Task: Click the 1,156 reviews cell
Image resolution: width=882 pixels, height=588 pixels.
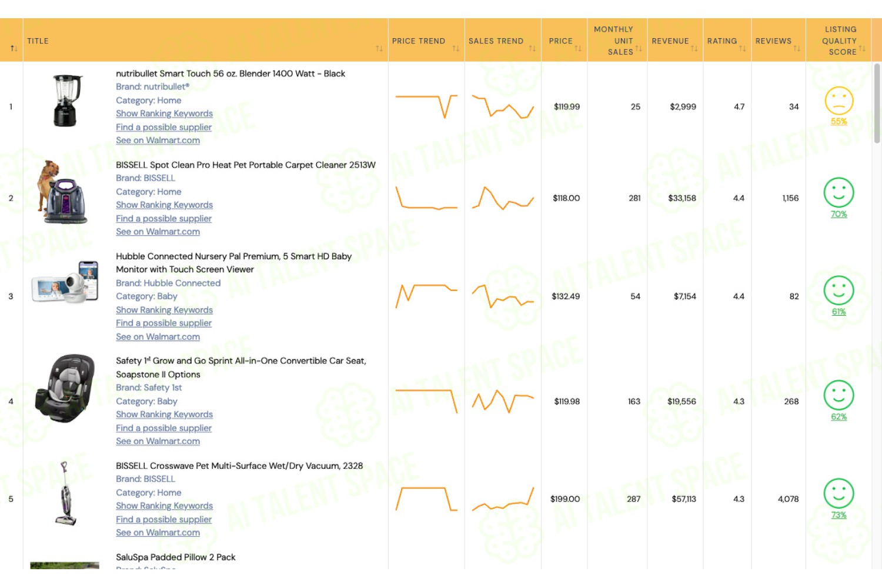Action: [791, 198]
